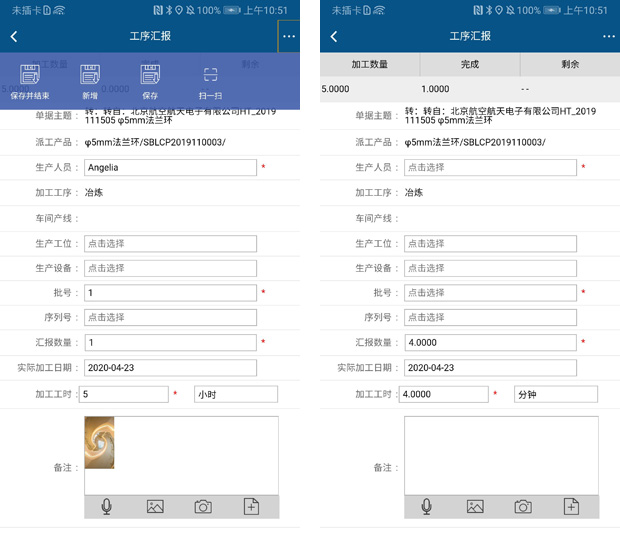Image resolution: width=620 pixels, height=533 pixels.
Task: Click the 加工工时 field containing 5
Action: pos(124,395)
